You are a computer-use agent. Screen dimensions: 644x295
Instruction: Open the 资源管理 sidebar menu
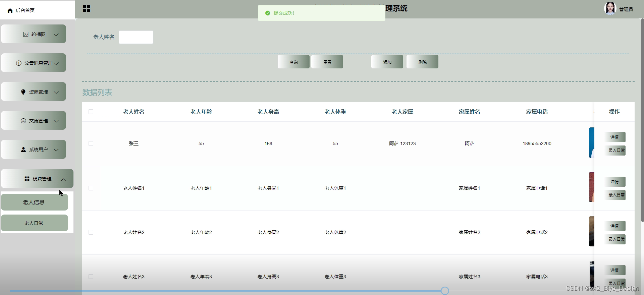click(x=34, y=92)
